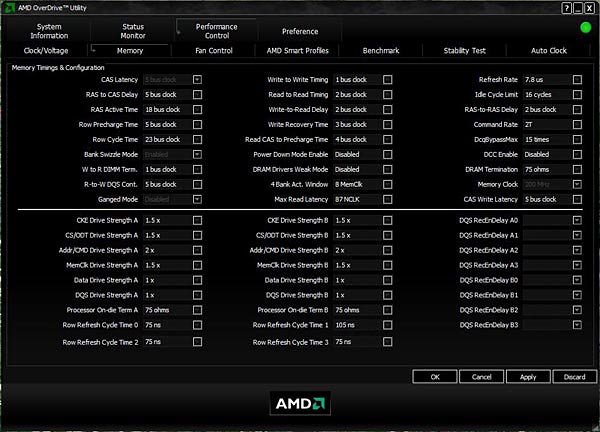Viewport: 600px width, 432px height.
Task: Select the Memory sub-tab
Action: (x=130, y=51)
